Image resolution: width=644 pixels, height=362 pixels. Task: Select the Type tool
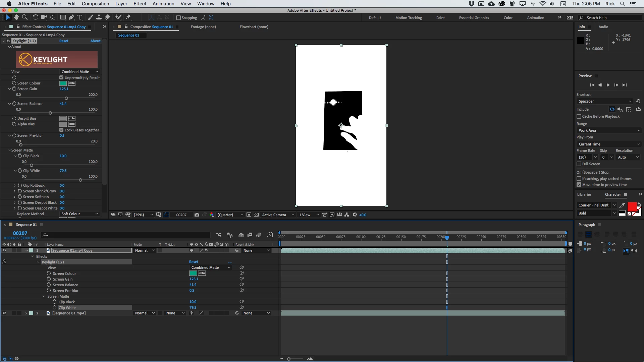pyautogui.click(x=80, y=17)
